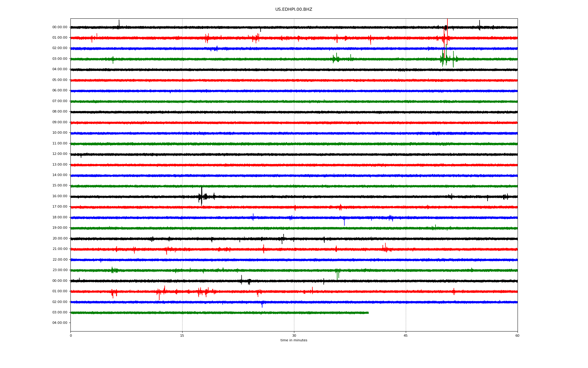Screen dimensions: 588x368
Task: Click the 0 tick label on x-axis
Action: [71, 335]
